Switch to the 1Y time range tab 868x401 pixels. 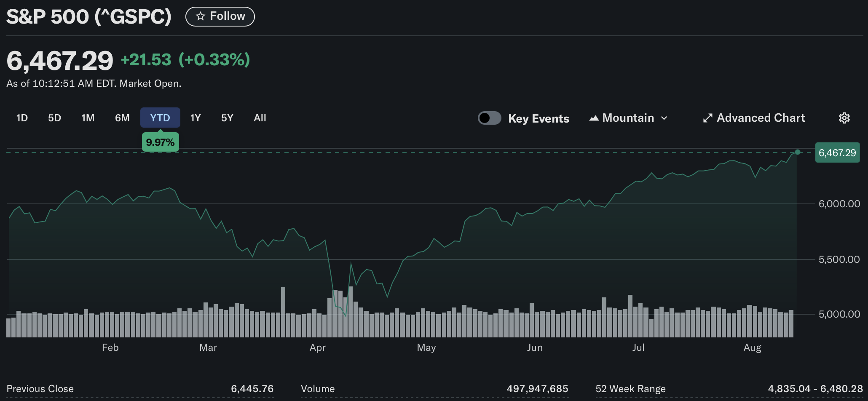tap(196, 118)
